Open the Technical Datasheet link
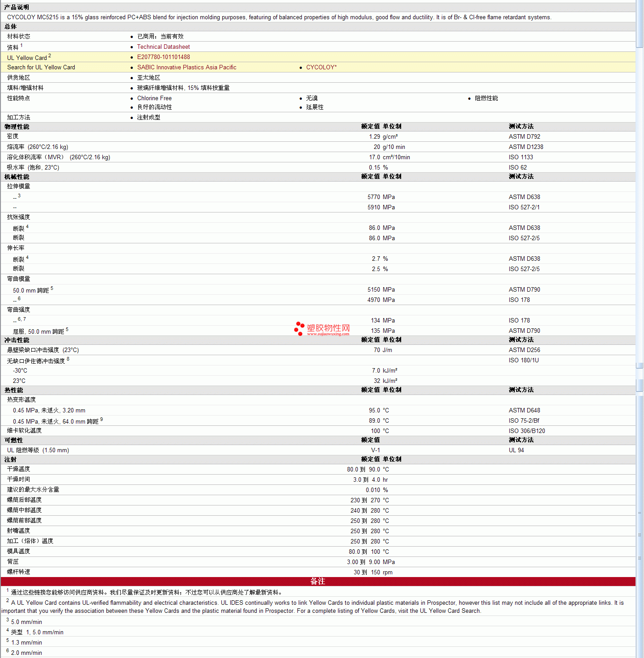Image resolution: width=644 pixels, height=658 pixels. [x=163, y=47]
